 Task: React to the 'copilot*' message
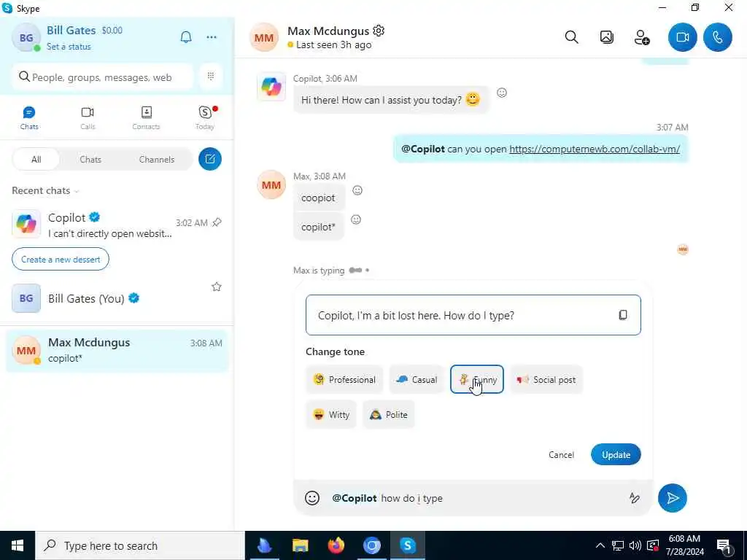[x=356, y=219]
